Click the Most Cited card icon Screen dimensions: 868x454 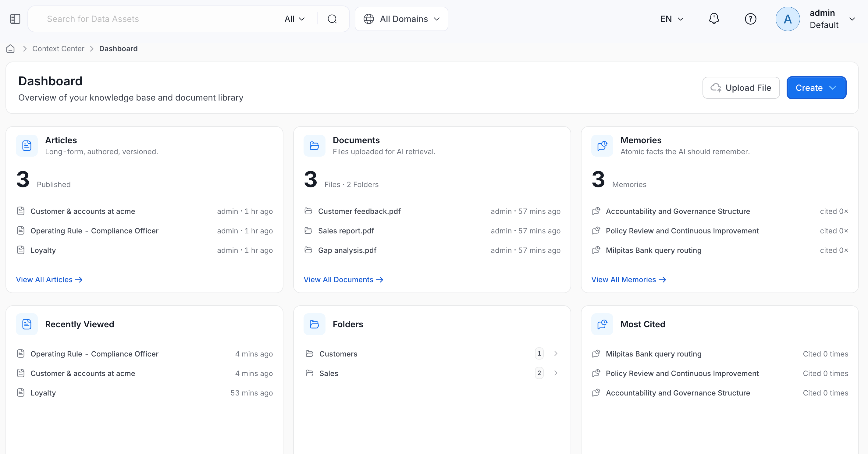(602, 324)
